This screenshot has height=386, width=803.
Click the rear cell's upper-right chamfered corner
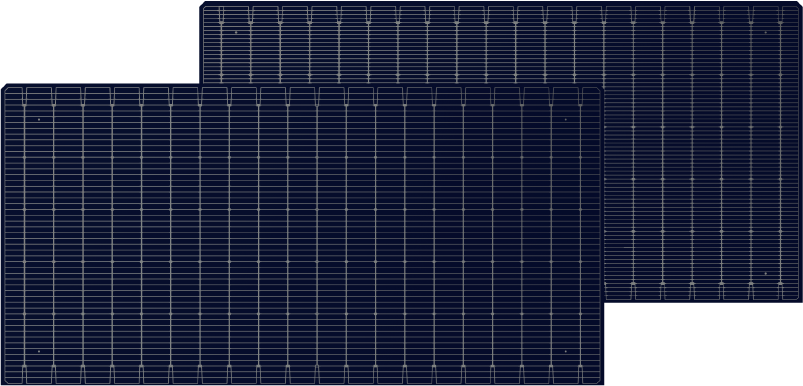pyautogui.click(x=799, y=4)
